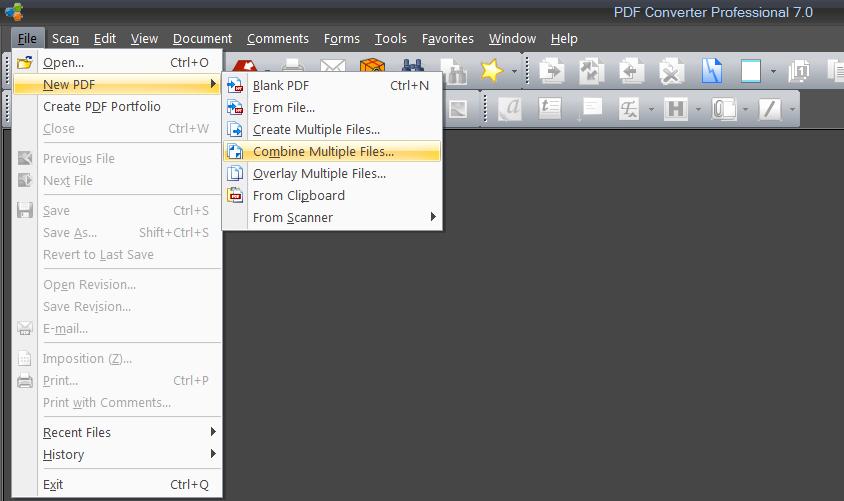
Task: Open the Comments menu
Action: [x=278, y=39]
